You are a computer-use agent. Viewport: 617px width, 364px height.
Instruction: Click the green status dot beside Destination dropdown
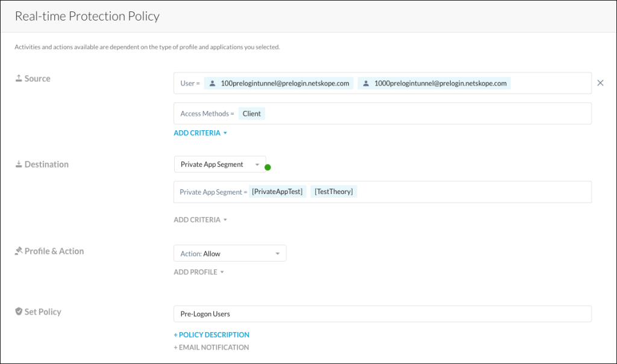268,168
